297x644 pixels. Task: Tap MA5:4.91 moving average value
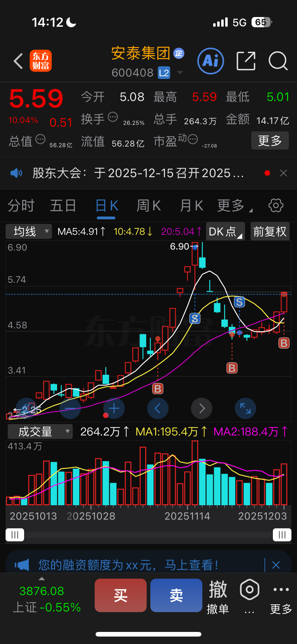coord(82,231)
